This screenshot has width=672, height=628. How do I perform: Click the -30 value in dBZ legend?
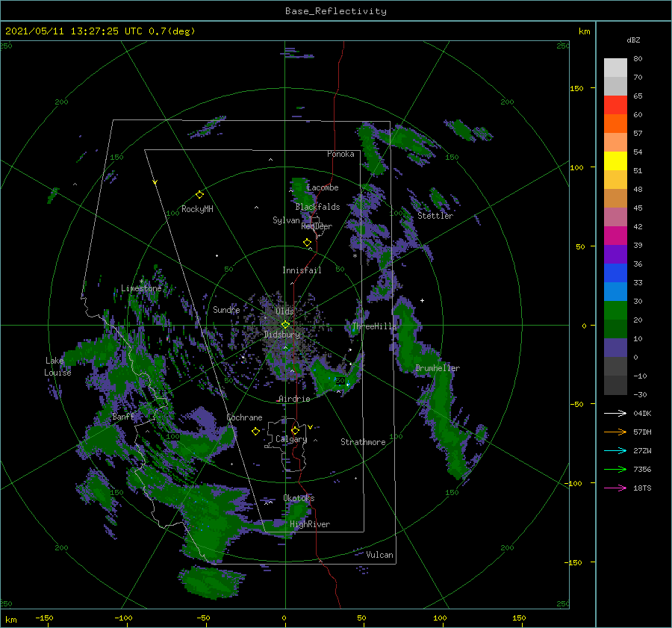[x=640, y=394]
